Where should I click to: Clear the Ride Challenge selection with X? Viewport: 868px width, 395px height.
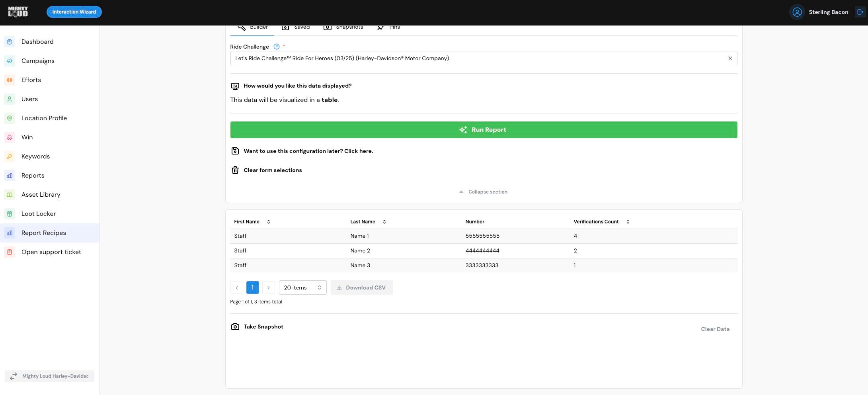tap(730, 59)
